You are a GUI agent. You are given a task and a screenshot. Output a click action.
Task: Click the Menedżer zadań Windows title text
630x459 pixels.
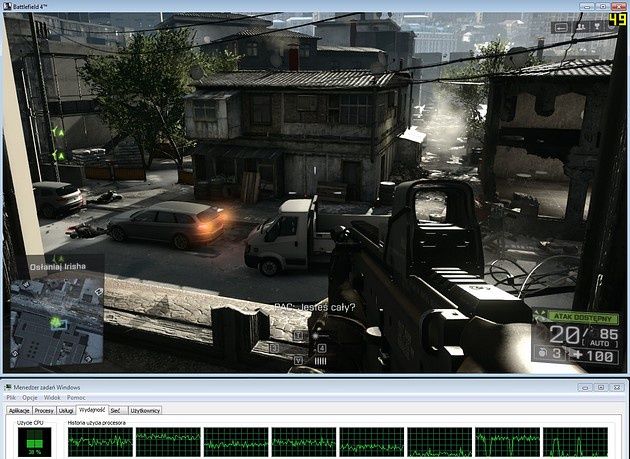[x=47, y=387]
